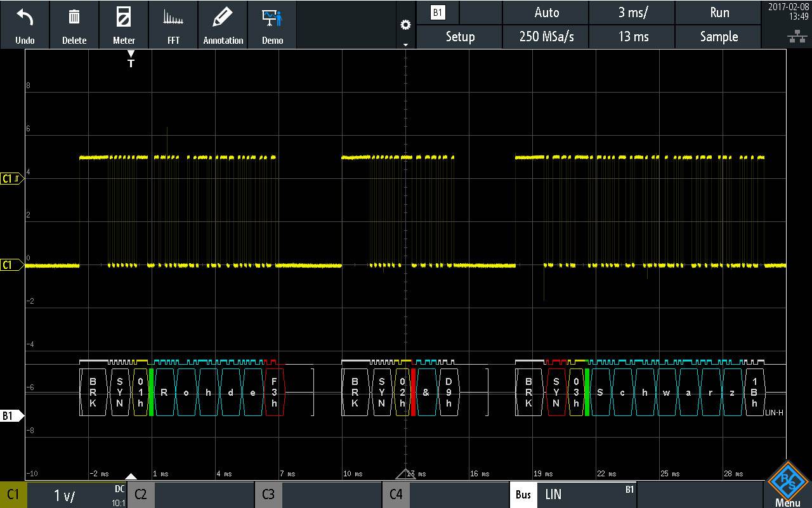Open the Sample acquisition mode selector
The width and height of the screenshot is (812, 508).
(x=718, y=37)
